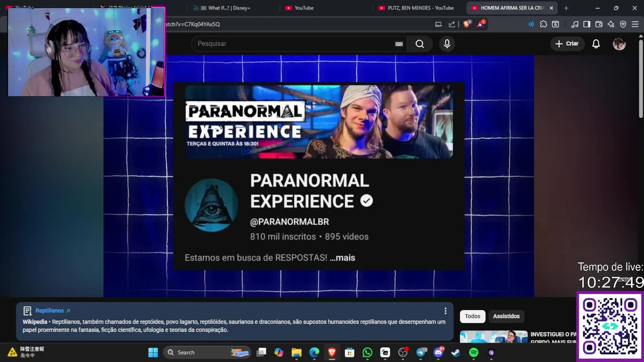Open the on-screen keyboard in search box
Image resolution: width=644 pixels, height=362 pixels.
[399, 44]
